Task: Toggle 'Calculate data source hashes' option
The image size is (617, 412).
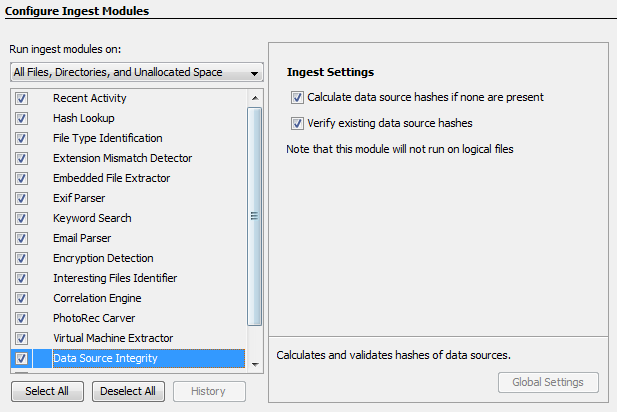Action: coord(297,98)
